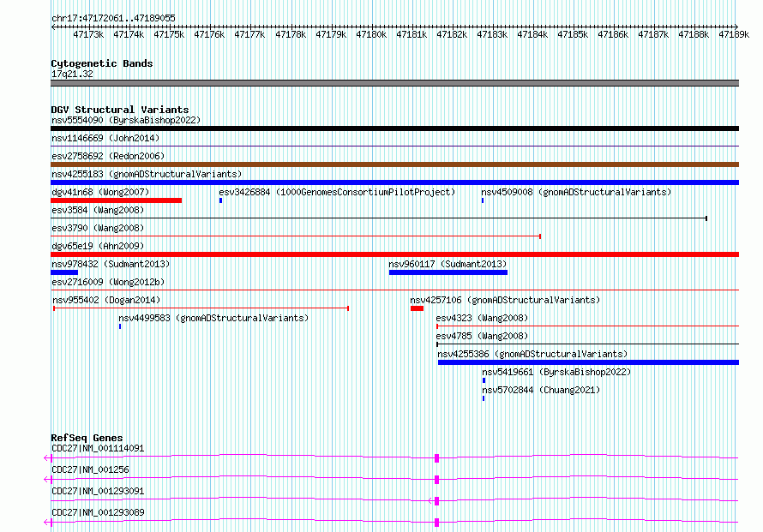Click nsv4255183 (gnomADStructuralVariants) label
The image size is (763, 532).
(147, 174)
